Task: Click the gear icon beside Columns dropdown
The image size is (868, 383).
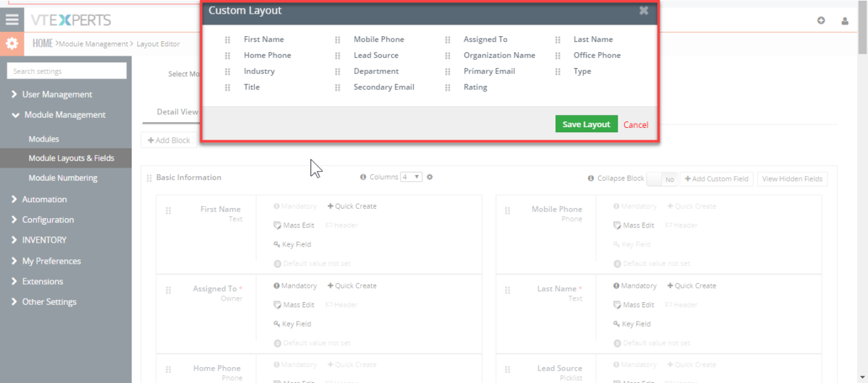Action: [x=430, y=177]
